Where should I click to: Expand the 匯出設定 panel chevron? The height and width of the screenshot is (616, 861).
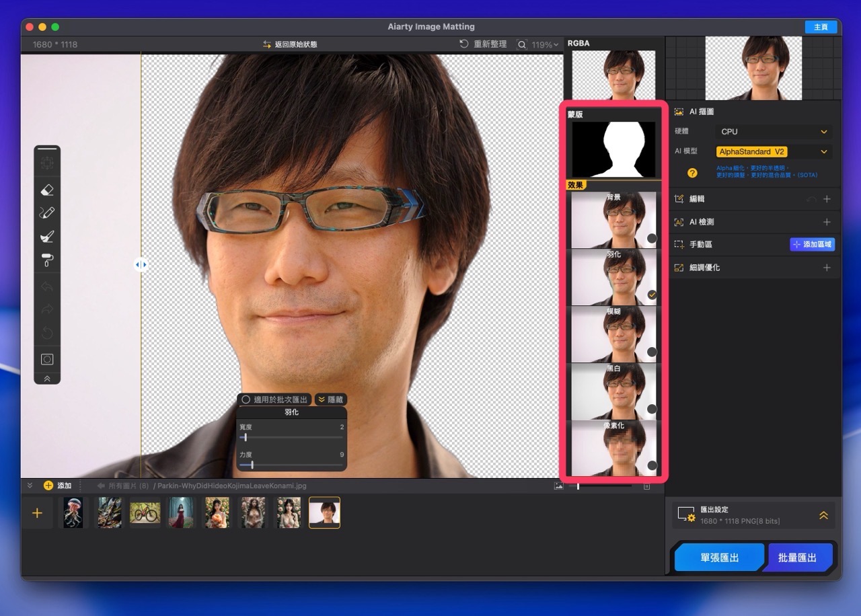[x=823, y=515]
